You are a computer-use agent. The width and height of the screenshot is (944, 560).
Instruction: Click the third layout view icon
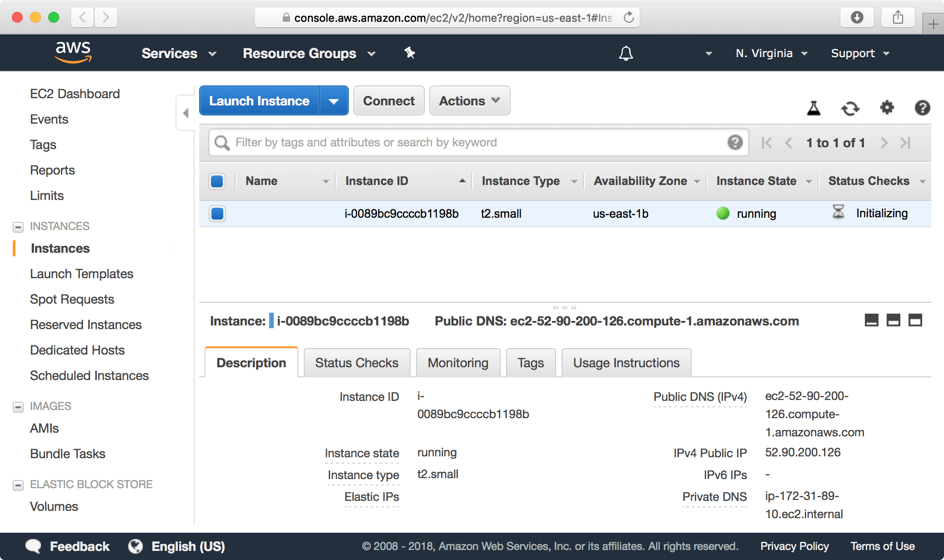coord(917,320)
